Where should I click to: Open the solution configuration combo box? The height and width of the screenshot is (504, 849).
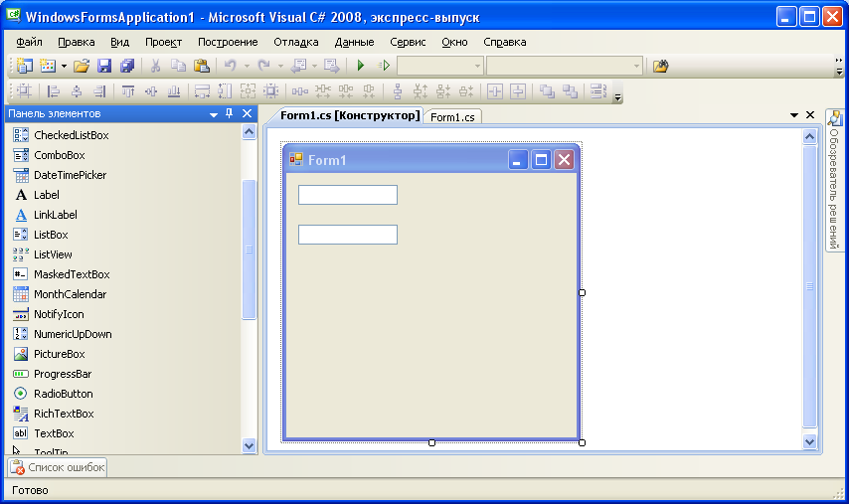pos(440,66)
